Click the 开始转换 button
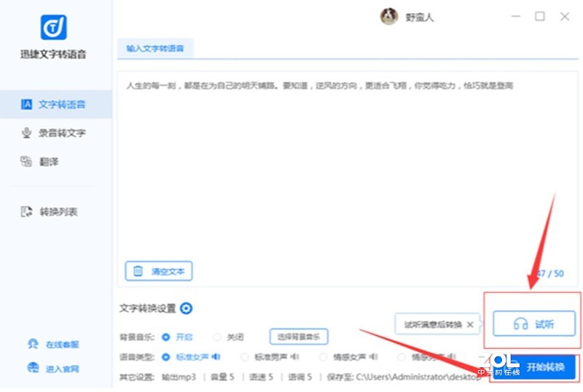 534,367
